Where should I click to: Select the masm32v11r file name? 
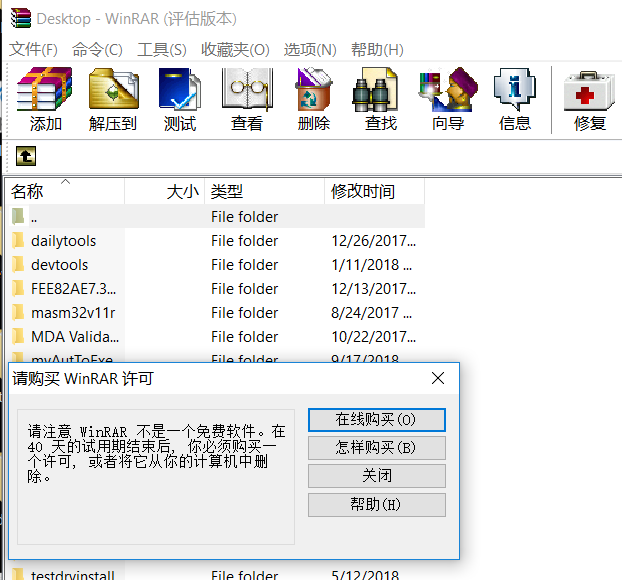(x=73, y=313)
